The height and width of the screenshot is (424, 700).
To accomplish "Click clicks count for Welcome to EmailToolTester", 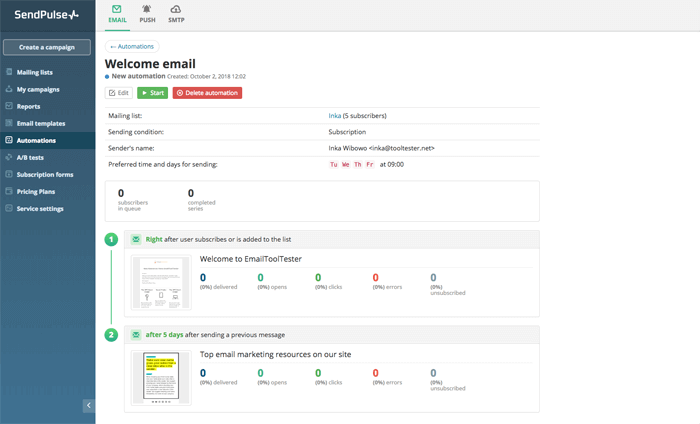I will 318,278.
